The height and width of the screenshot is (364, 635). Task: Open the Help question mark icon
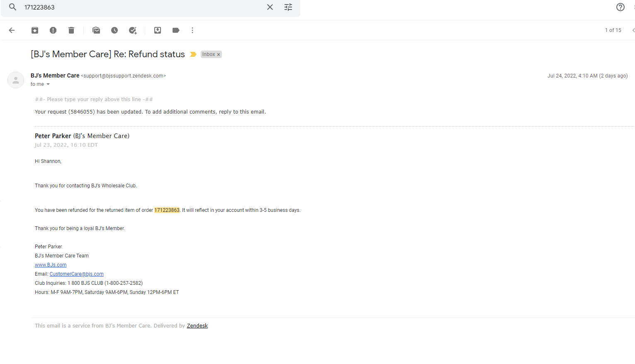pos(620,7)
